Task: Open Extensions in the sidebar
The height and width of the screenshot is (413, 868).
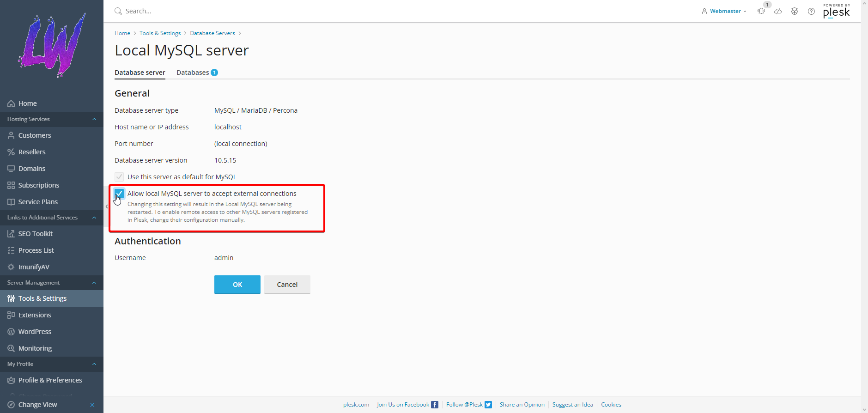Action: pos(35,315)
